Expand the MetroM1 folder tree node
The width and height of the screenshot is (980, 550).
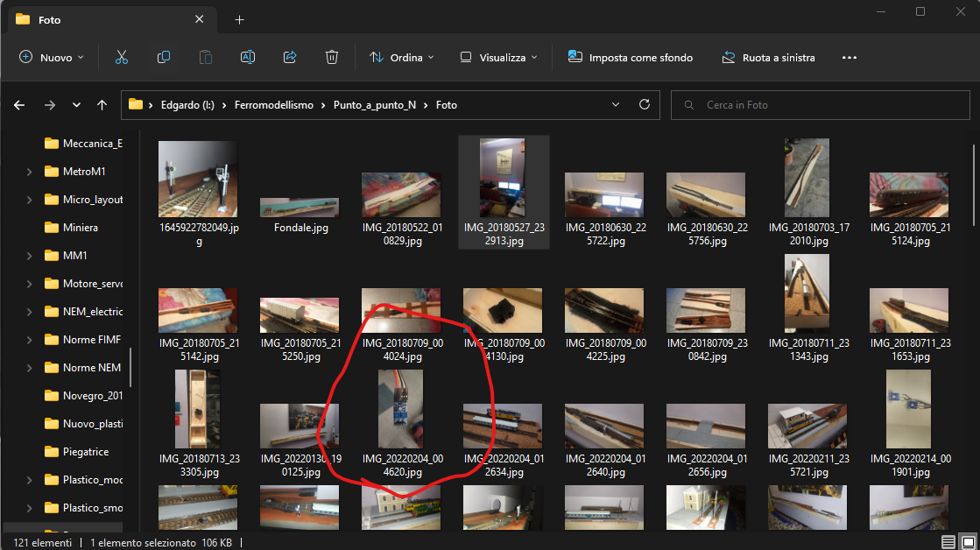coord(30,172)
